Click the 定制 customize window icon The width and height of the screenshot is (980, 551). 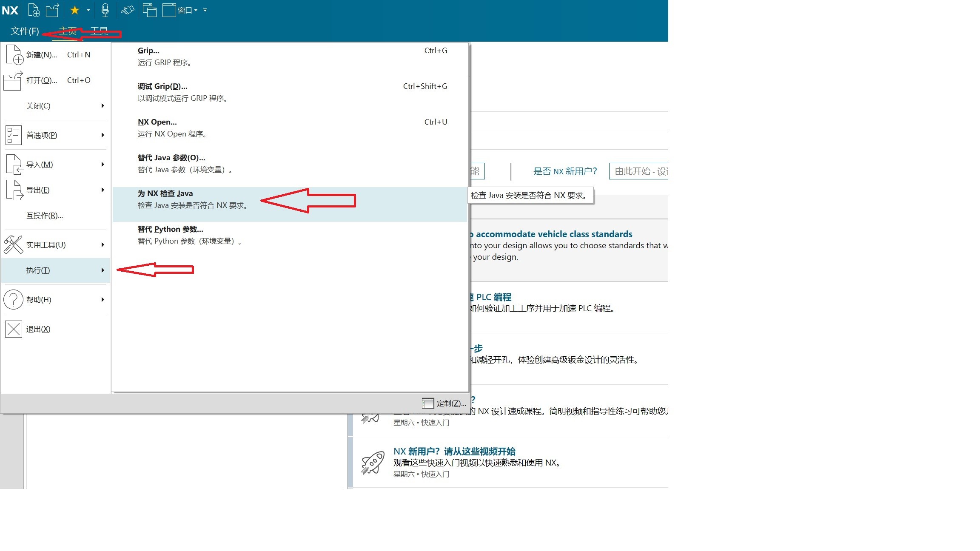(427, 403)
